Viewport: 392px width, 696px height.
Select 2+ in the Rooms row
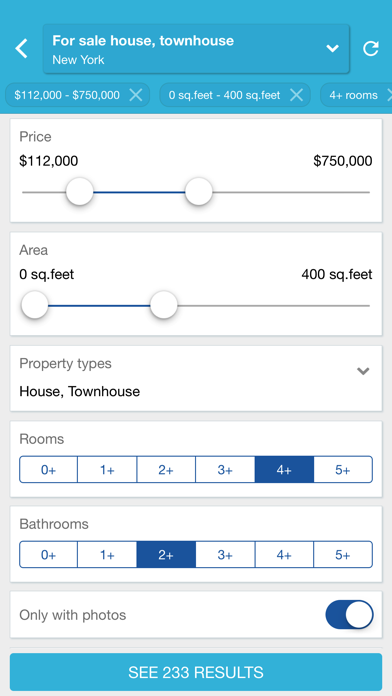pos(166,470)
